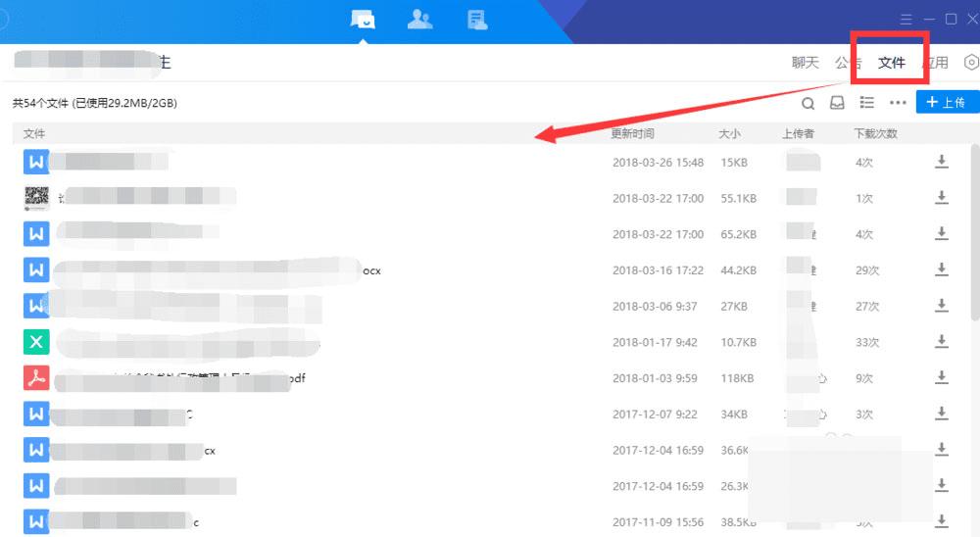Select the red PDF file icon
This screenshot has height=537, width=980.
click(x=36, y=377)
